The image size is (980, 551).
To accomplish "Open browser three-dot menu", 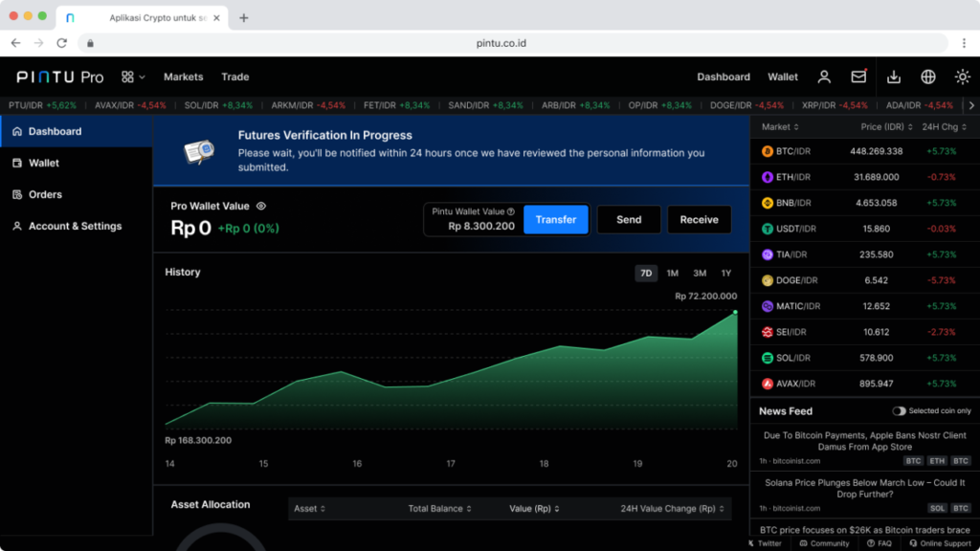I will point(964,43).
